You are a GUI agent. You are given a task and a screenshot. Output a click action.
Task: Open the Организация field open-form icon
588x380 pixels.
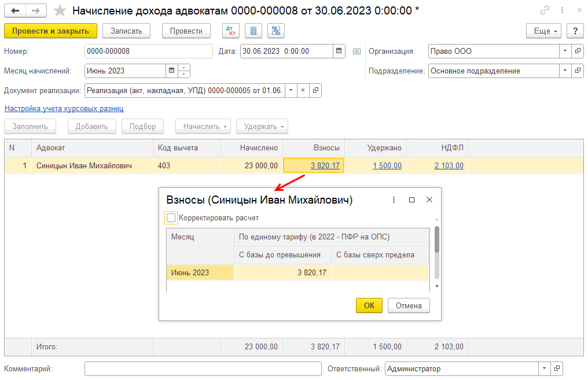coord(577,51)
